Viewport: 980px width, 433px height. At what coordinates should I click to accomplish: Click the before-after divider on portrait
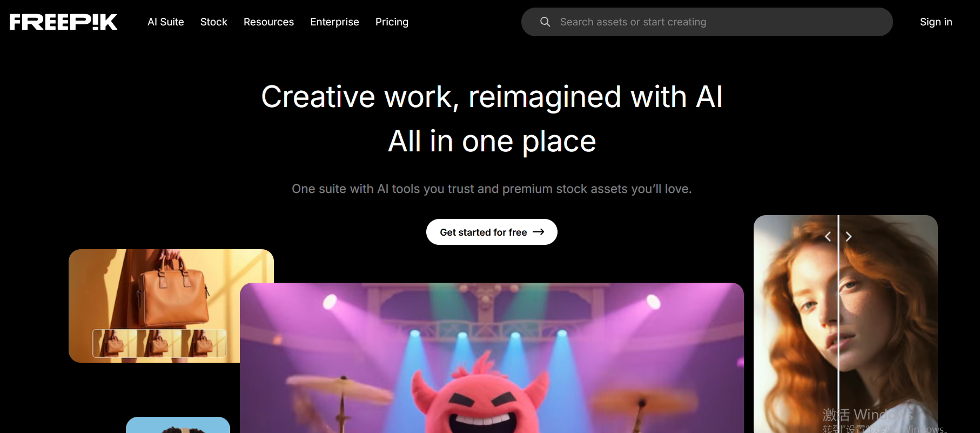[x=838, y=324]
